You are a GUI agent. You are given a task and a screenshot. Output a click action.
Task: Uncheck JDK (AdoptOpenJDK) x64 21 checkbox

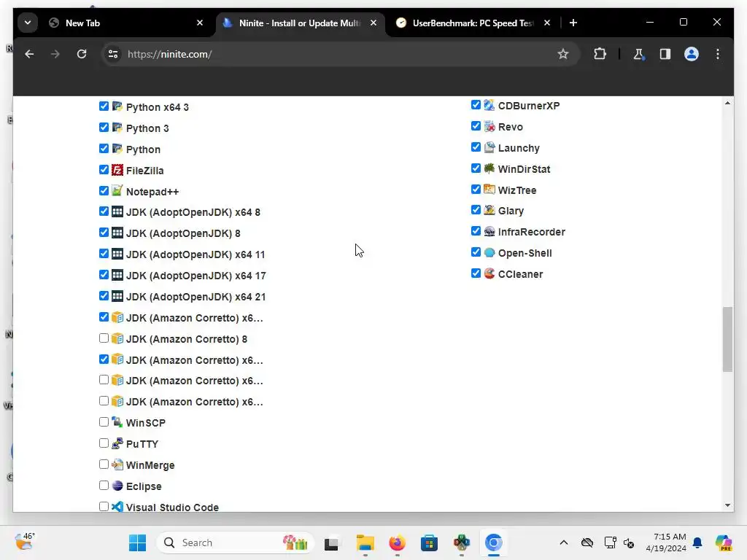(104, 296)
